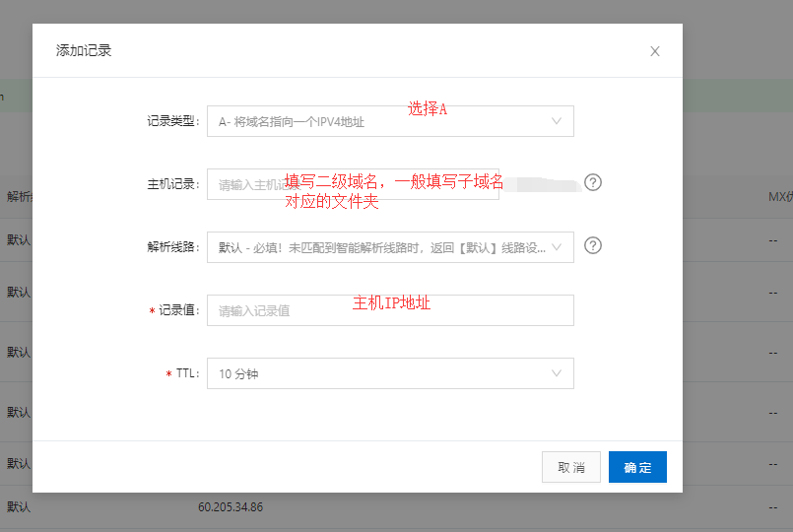Click the 60.205.34.86 value in the background table
Screen dimensions: 793x532
231,507
